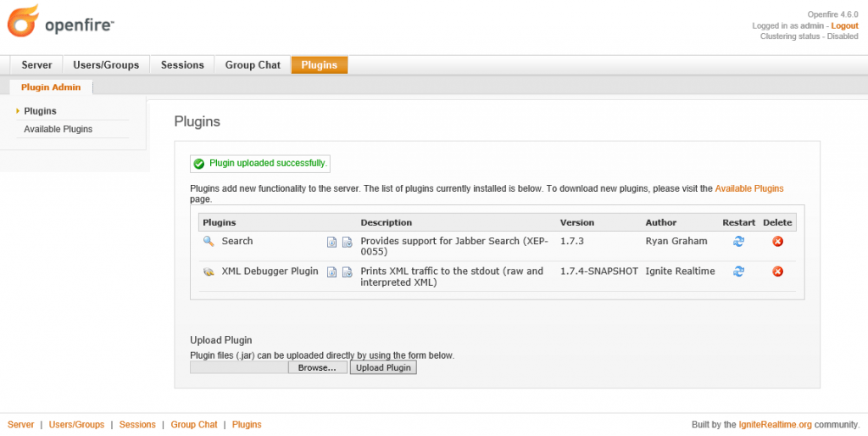The width and height of the screenshot is (868, 436).
Task: Click version 1.7.4-SNAPSHOT cell
Action: 599,271
